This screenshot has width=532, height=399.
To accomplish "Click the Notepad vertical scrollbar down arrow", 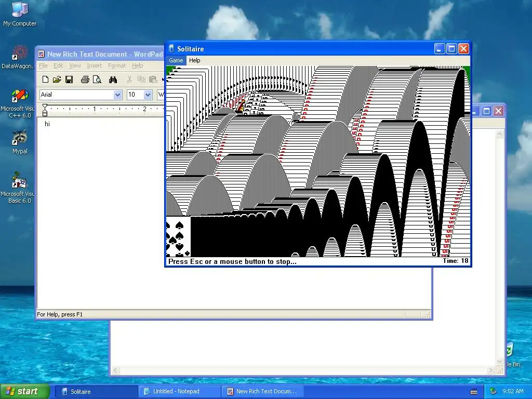I will tap(499, 362).
